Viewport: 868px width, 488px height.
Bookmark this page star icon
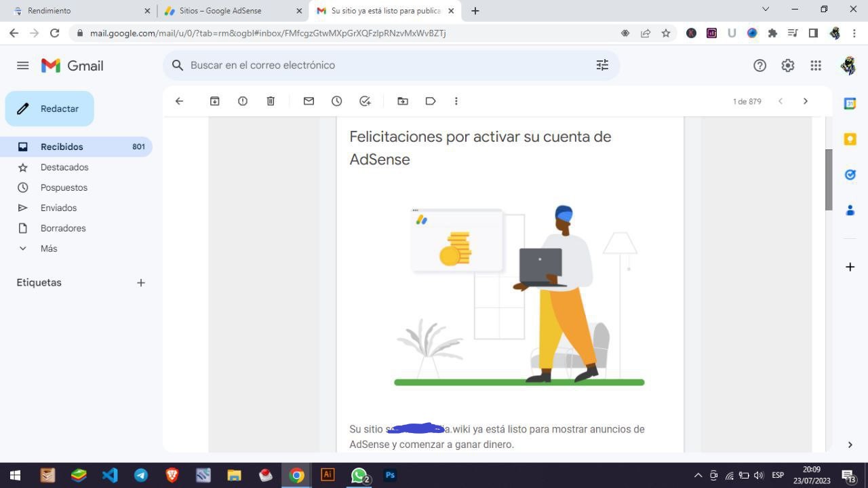point(666,33)
